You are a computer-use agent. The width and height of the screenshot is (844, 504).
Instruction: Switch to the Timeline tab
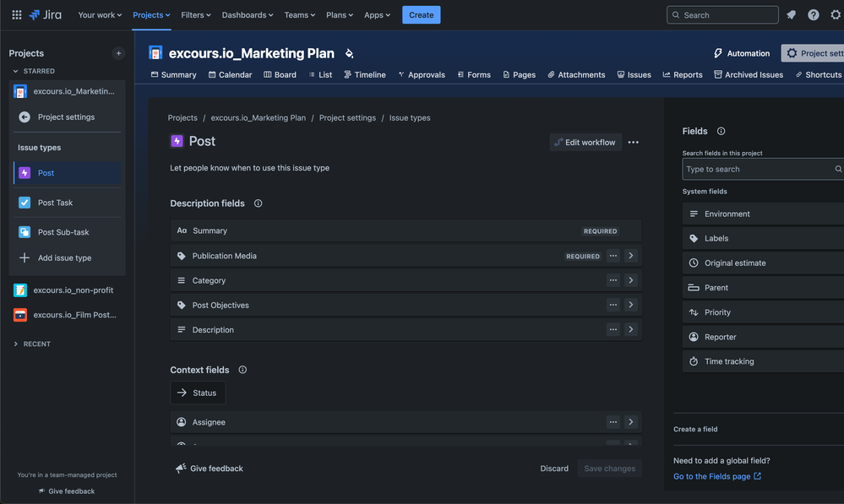coord(364,75)
